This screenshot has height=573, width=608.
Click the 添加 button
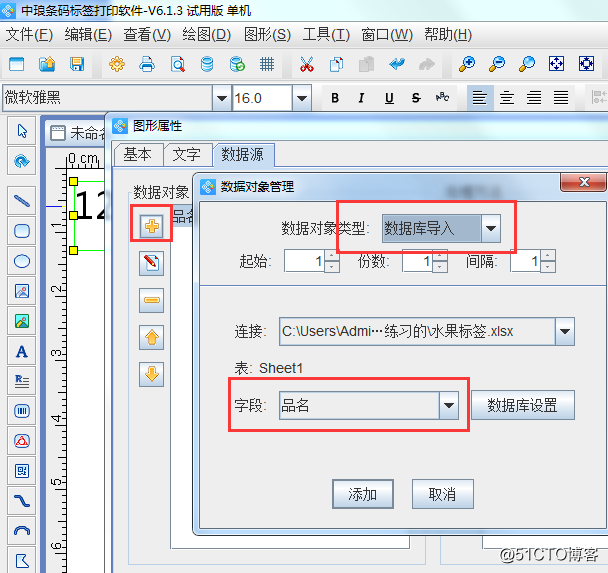(363, 494)
